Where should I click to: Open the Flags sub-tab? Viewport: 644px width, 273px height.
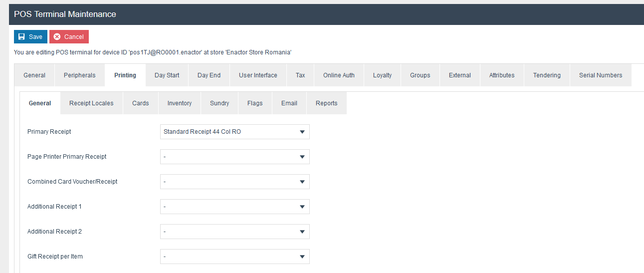(x=255, y=103)
